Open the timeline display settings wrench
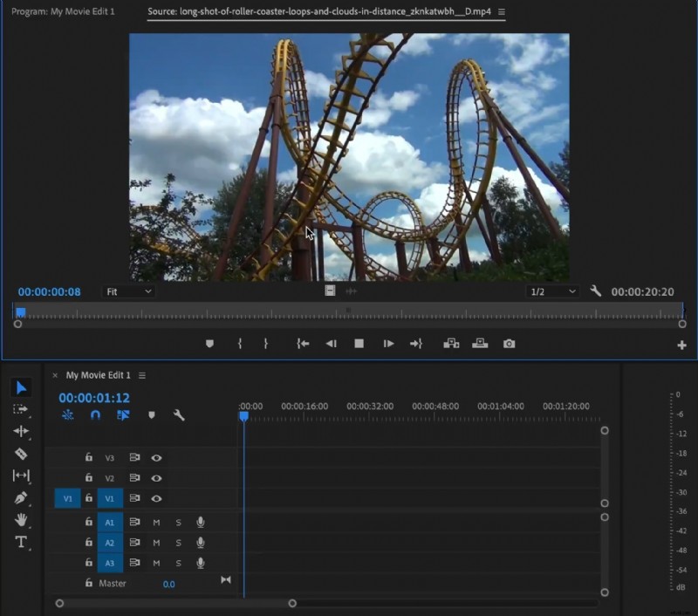Image resolution: width=698 pixels, height=616 pixels. (x=179, y=415)
